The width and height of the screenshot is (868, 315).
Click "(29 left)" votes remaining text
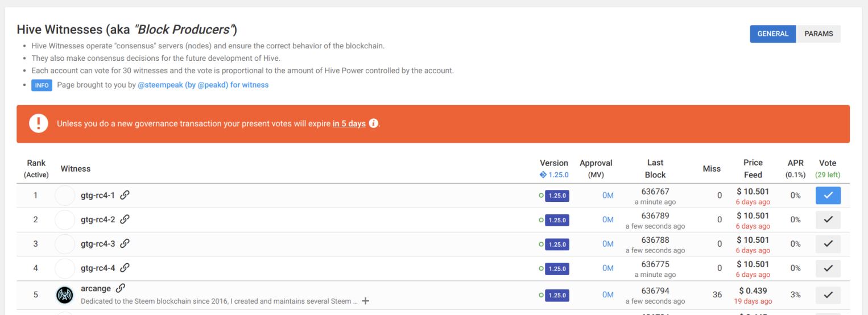[x=828, y=175]
